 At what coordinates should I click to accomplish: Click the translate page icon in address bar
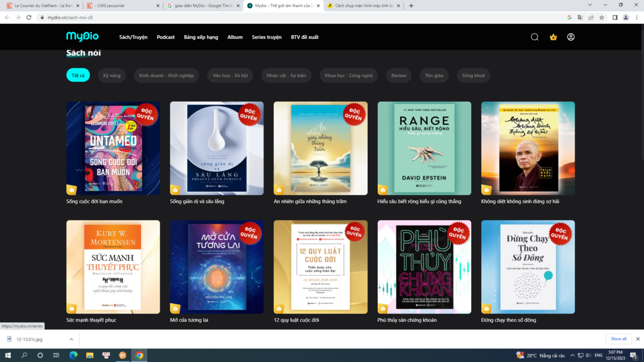click(x=580, y=18)
